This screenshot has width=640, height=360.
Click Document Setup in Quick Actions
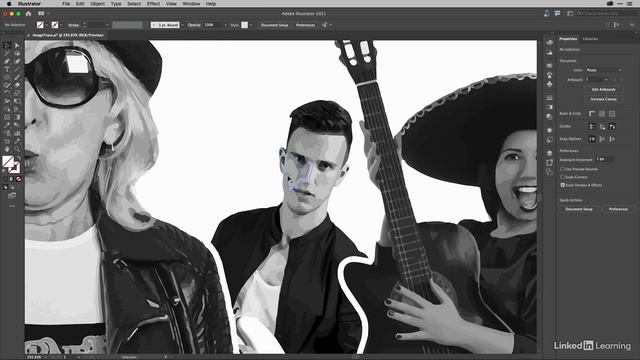click(x=579, y=209)
